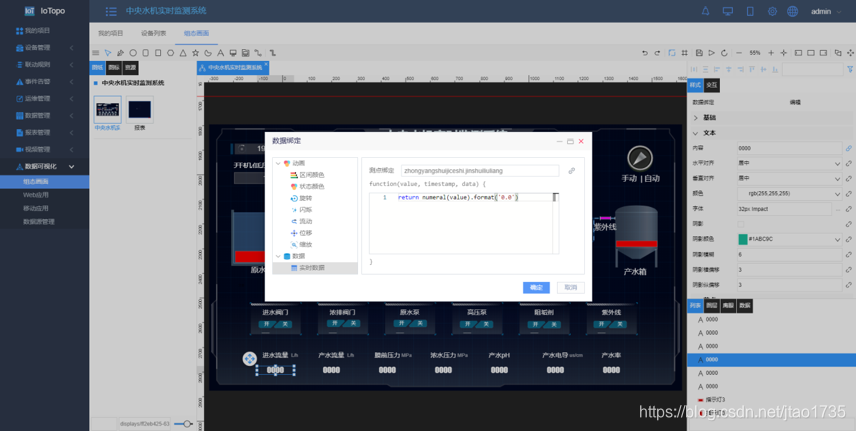The height and width of the screenshot is (431, 856).
Task: Expand 设备管理 in the sidebar
Action: (45, 48)
